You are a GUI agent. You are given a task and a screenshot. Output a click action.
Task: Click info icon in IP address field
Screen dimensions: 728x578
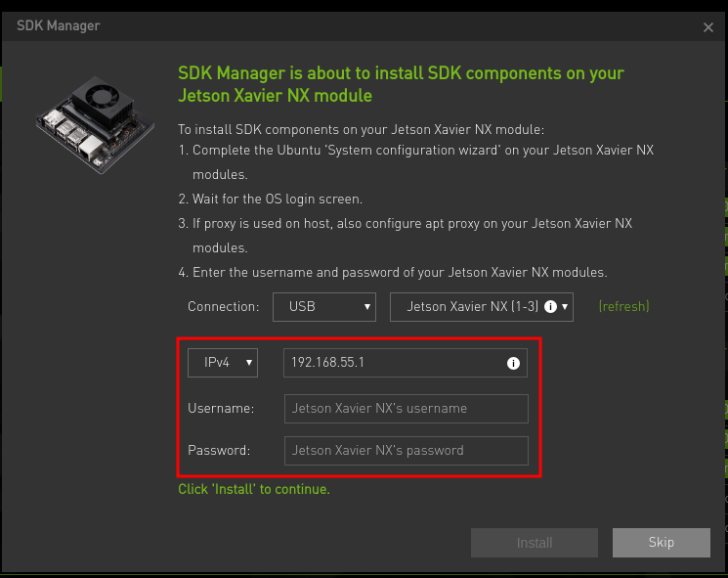513,363
